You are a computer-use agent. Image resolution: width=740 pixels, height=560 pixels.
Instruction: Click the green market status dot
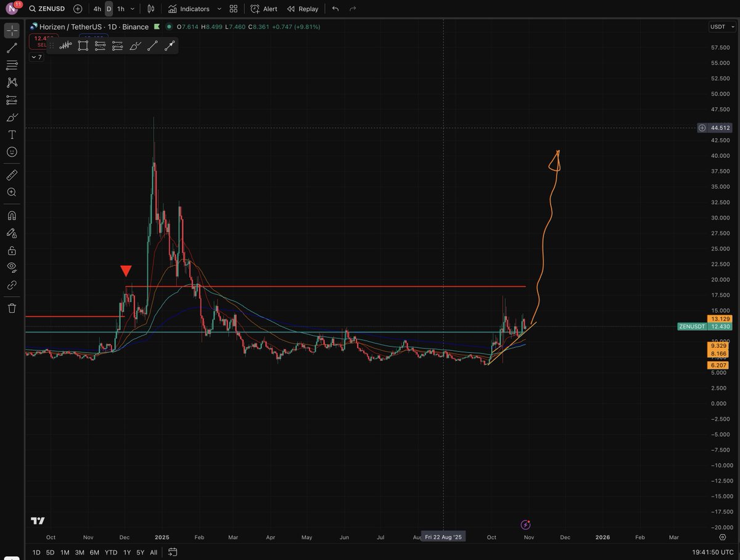coord(168,27)
